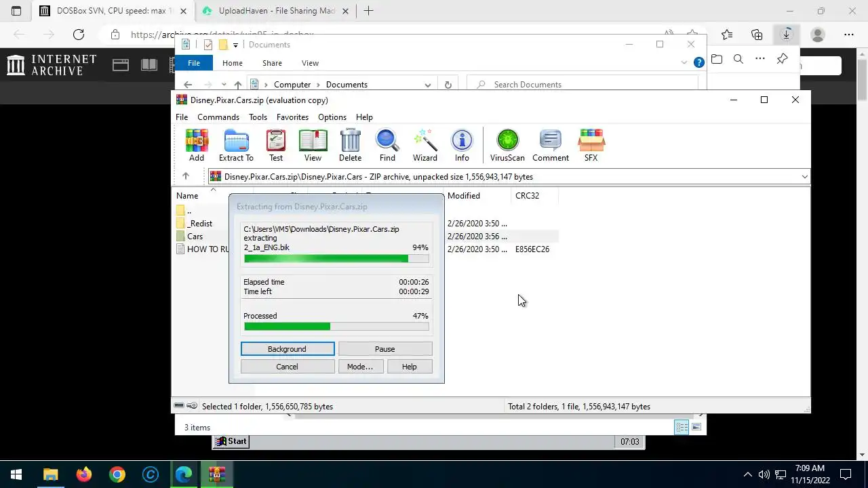This screenshot has height=488, width=868.
Task: Open the WinRAR File menu
Action: (x=182, y=117)
